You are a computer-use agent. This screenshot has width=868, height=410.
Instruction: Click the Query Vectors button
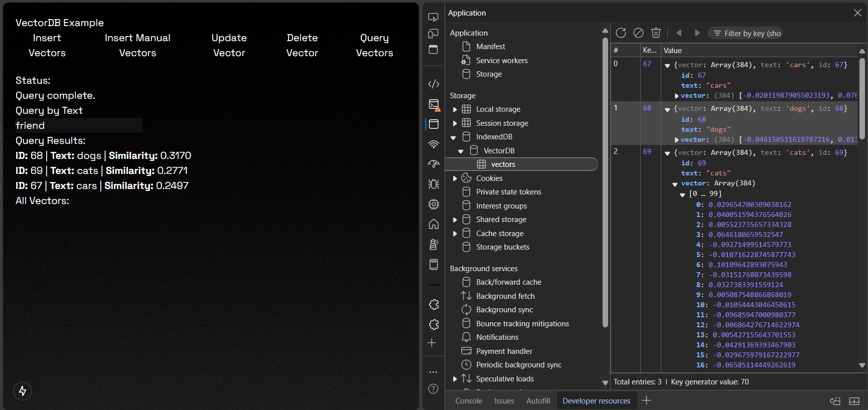tap(374, 45)
